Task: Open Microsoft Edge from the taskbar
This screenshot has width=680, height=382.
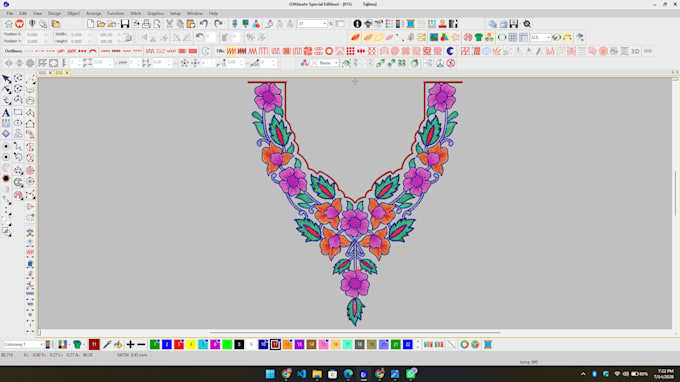Action: pyautogui.click(x=348, y=374)
